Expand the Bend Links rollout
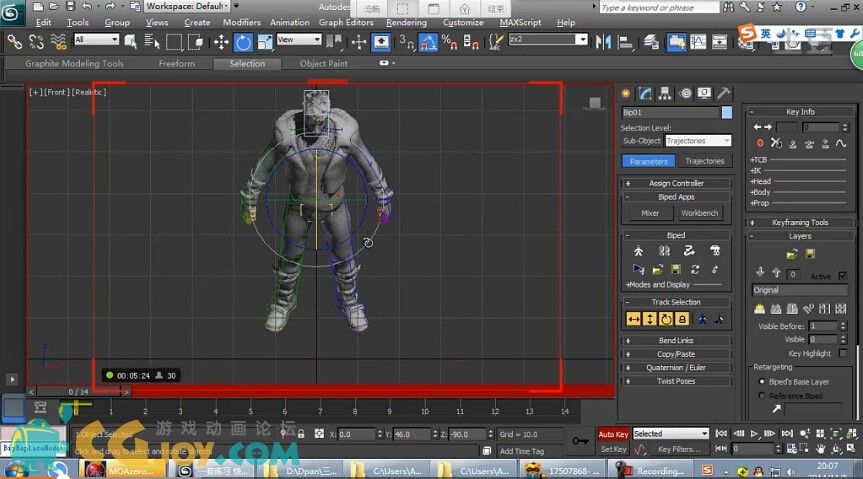 (x=676, y=341)
